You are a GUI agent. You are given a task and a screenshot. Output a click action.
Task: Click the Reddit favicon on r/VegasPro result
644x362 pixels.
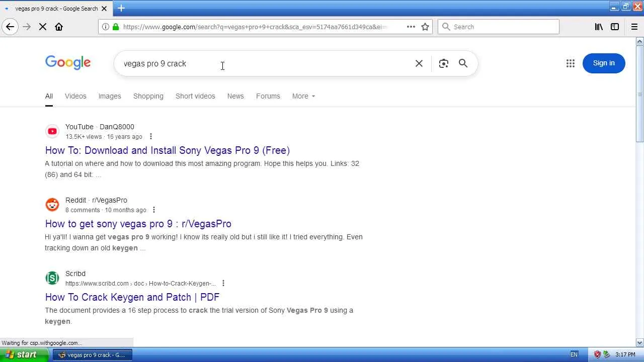(52, 205)
